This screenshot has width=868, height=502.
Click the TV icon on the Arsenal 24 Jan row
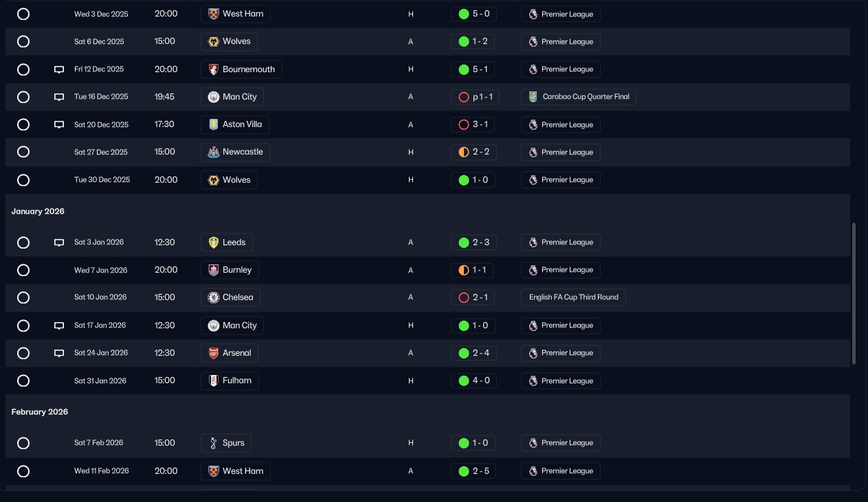pyautogui.click(x=59, y=353)
